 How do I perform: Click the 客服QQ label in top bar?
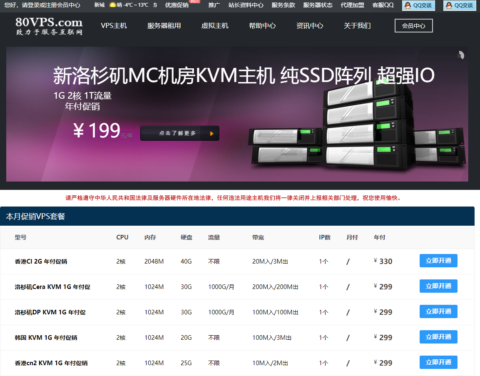[x=383, y=5]
